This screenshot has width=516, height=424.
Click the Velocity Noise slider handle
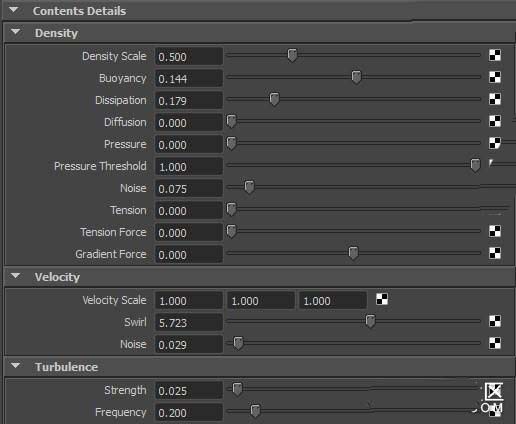coord(238,343)
